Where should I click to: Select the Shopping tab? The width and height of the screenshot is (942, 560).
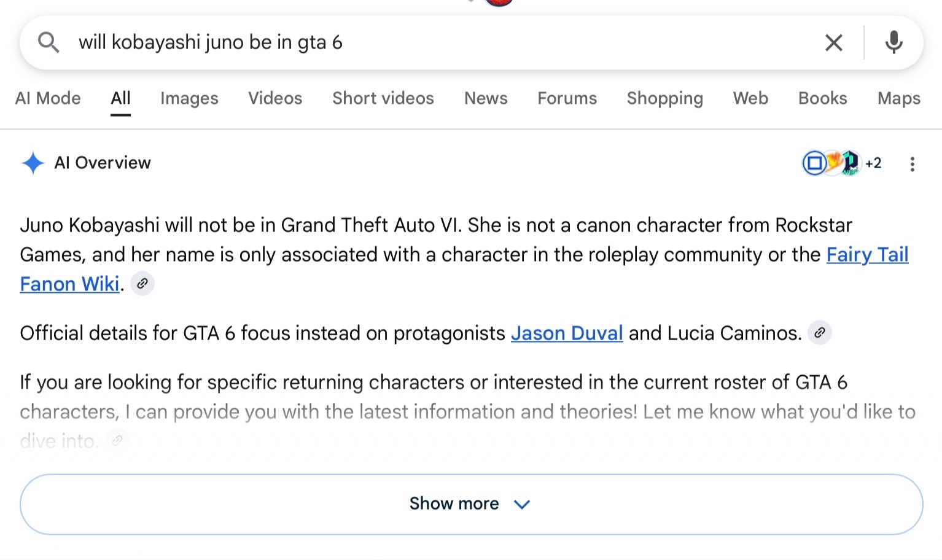pos(664,98)
